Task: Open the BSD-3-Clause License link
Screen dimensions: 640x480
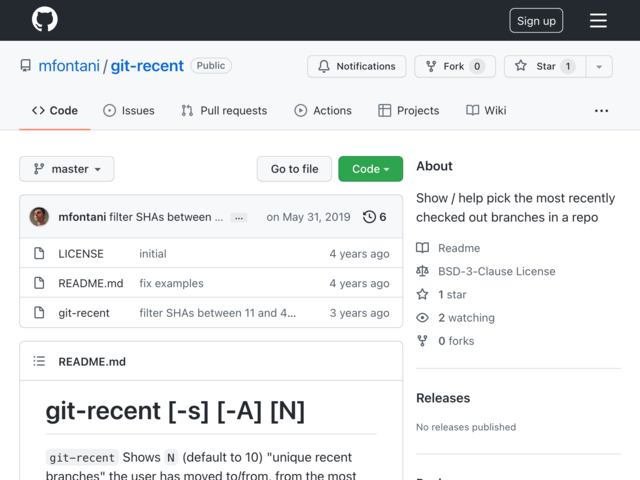Action: tap(496, 271)
